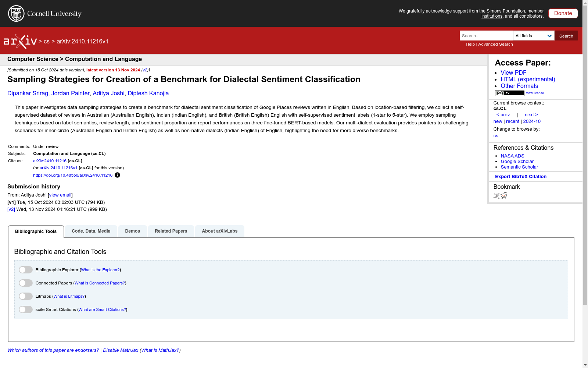Enable the Connected Papers switch
The height and width of the screenshot is (368, 588).
tap(26, 283)
